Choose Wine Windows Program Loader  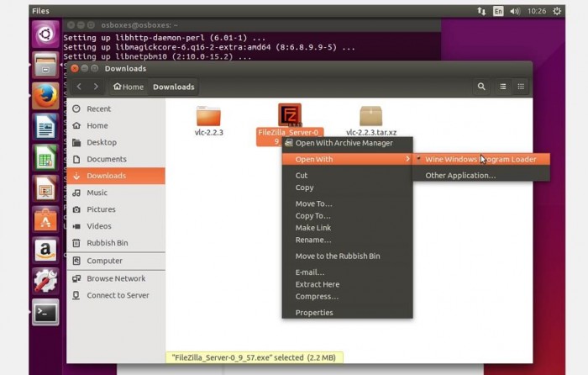coord(481,159)
